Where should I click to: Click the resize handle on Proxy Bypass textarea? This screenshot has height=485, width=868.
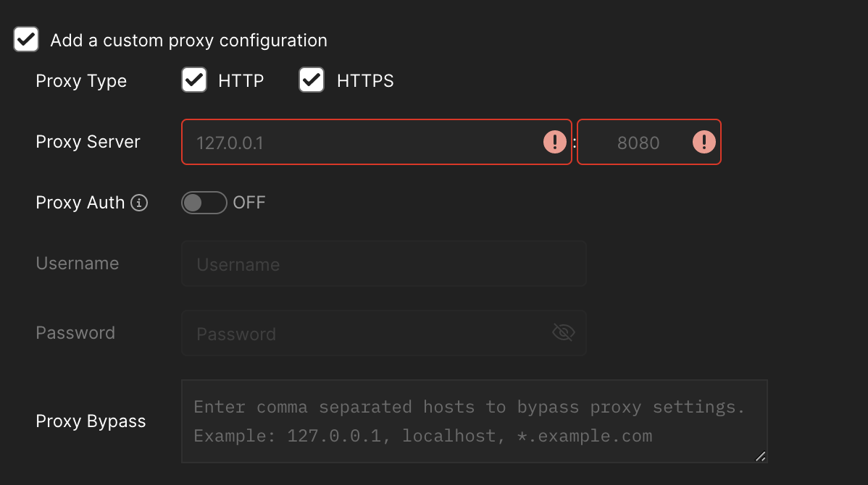[761, 456]
